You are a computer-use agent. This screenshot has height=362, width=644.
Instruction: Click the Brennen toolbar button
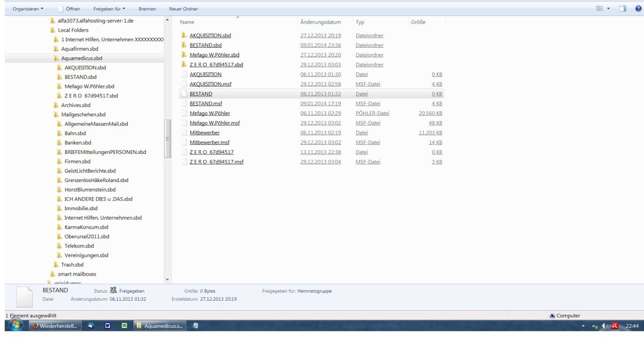147,9
